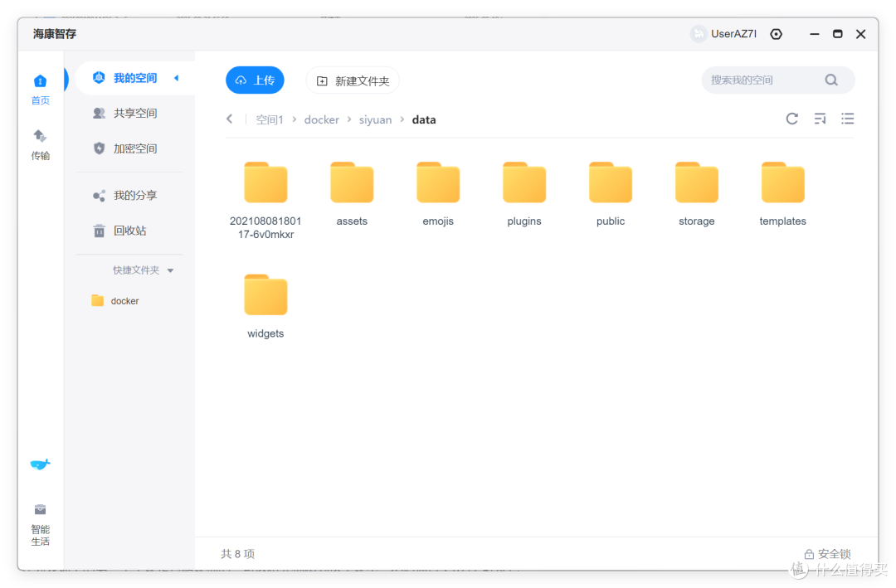Click the UserAZ7I username label
Image resolution: width=896 pixels, height=588 pixels.
pos(733,34)
